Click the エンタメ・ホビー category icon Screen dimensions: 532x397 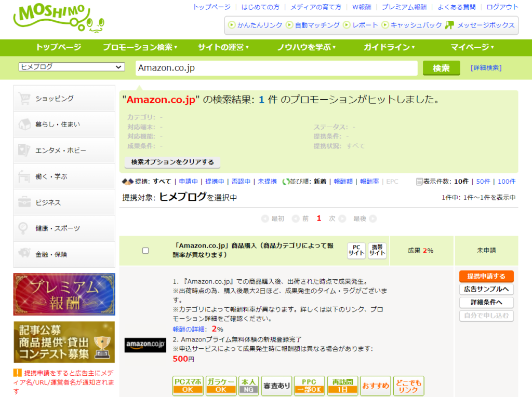(24, 150)
